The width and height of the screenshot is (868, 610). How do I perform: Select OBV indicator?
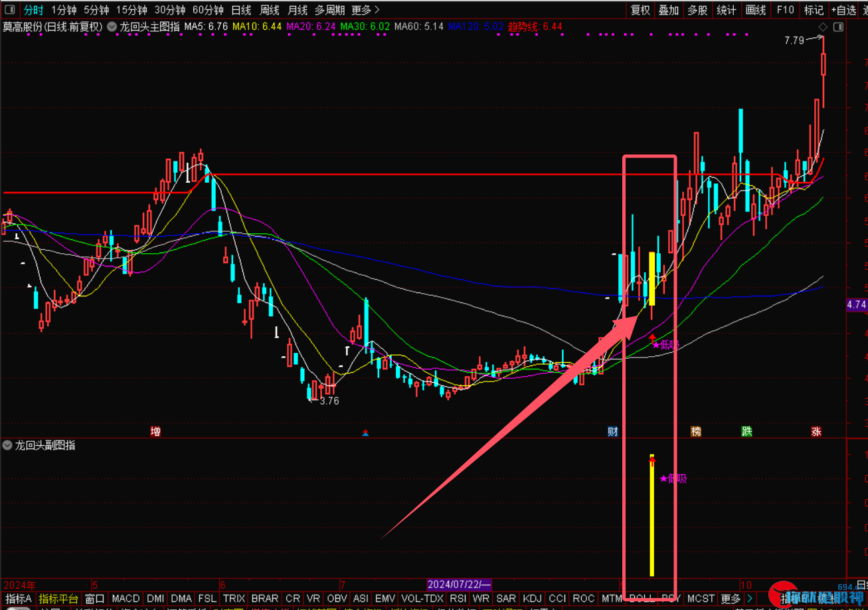tap(337, 599)
